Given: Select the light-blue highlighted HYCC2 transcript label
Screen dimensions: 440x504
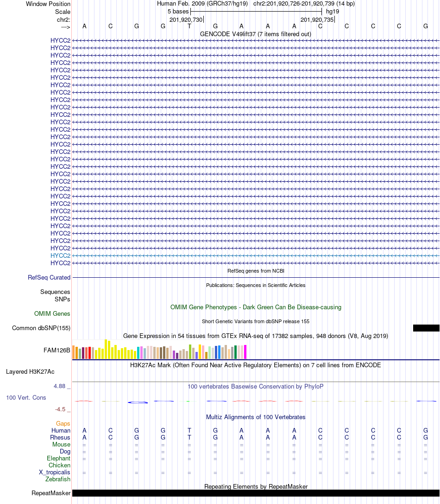Looking at the screenshot, I should tap(60, 255).
